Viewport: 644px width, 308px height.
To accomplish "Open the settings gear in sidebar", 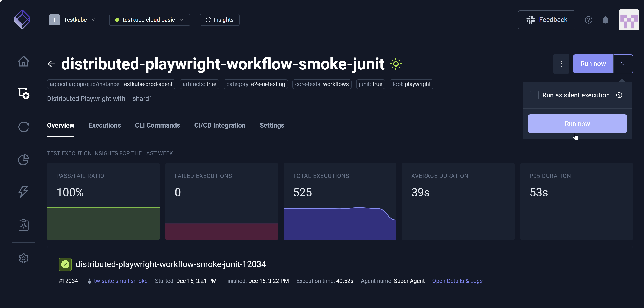I will click(23, 258).
